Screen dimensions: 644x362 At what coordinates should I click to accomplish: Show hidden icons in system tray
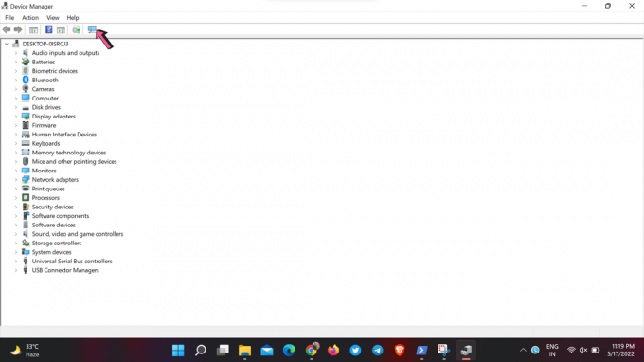[x=523, y=350]
